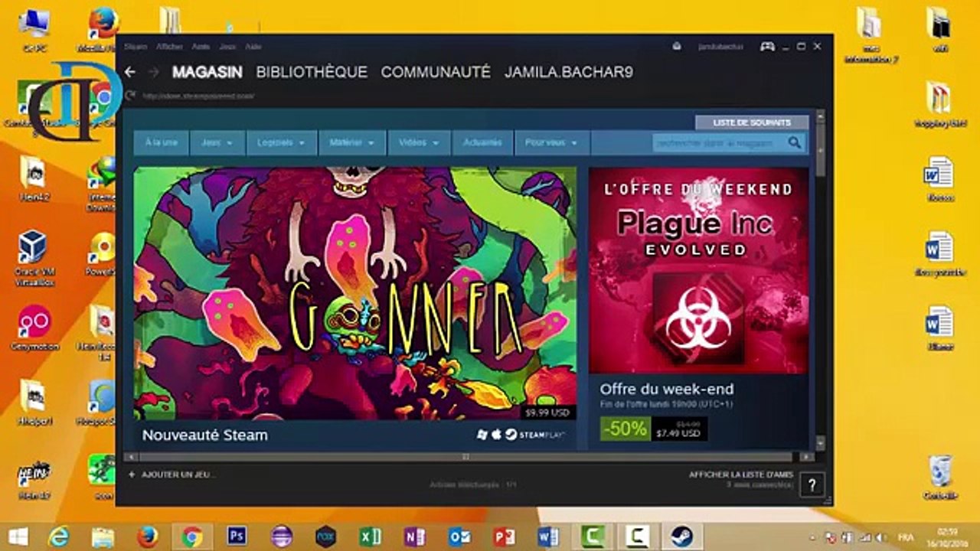Open the Afficher menu
Image resolution: width=980 pixels, height=551 pixels.
tap(169, 47)
